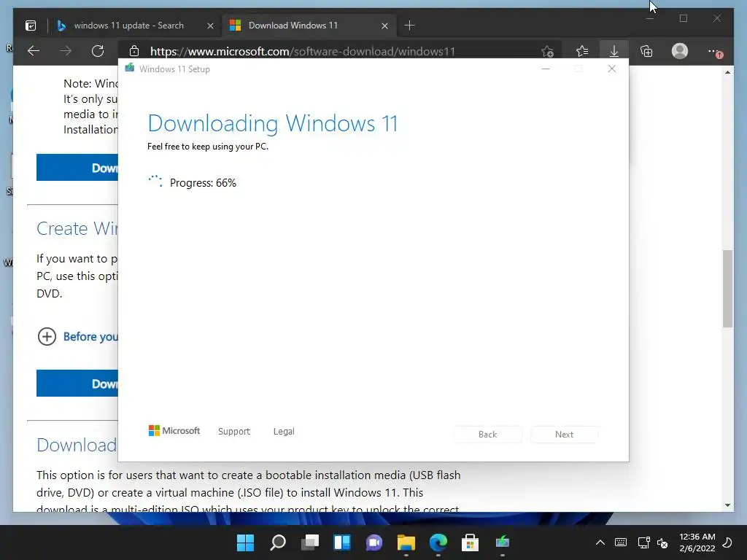Open Microsoft Store from taskbar
Screen dimensions: 747x560
[x=470, y=542]
